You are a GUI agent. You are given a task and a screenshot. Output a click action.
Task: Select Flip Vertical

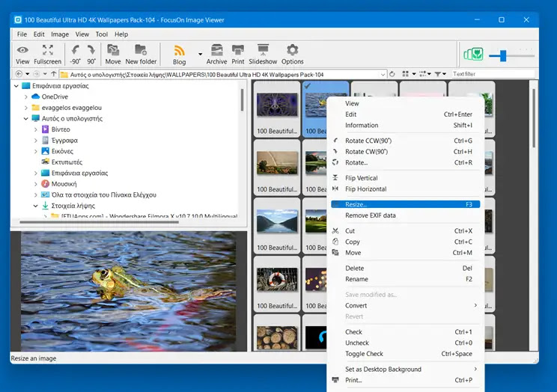click(x=405, y=178)
